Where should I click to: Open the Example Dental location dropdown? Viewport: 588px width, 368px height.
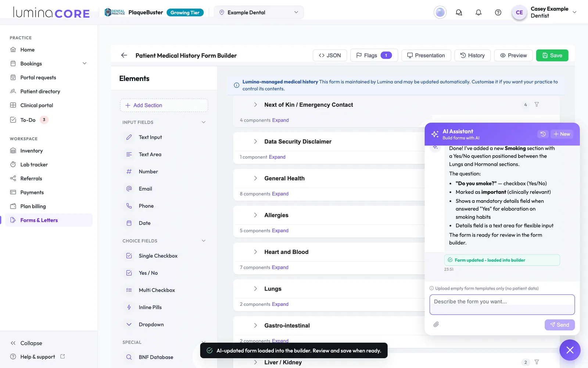point(259,13)
